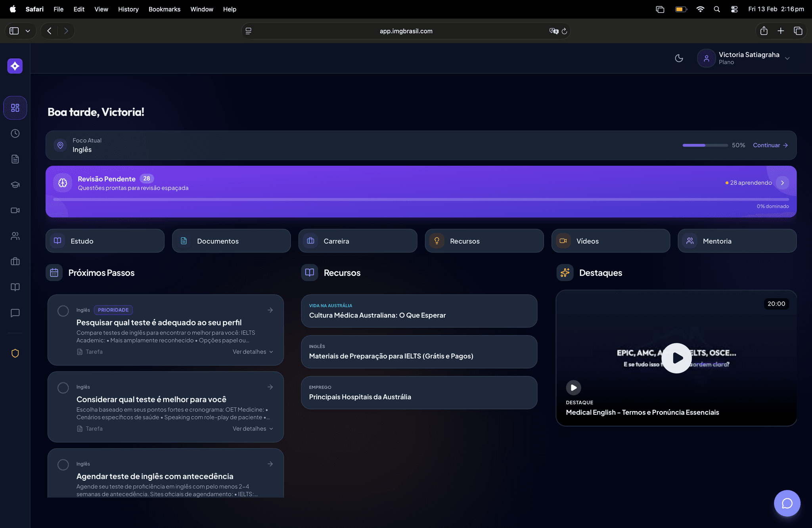
Task: Check the 'Agendar teste de inglês' task circle
Action: [x=63, y=465]
